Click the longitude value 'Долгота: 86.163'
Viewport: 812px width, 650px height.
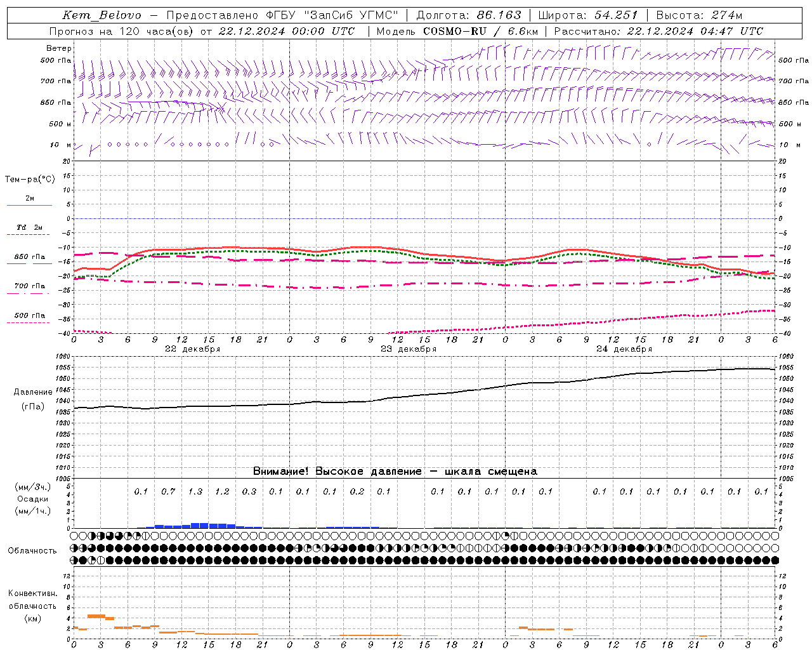point(469,15)
